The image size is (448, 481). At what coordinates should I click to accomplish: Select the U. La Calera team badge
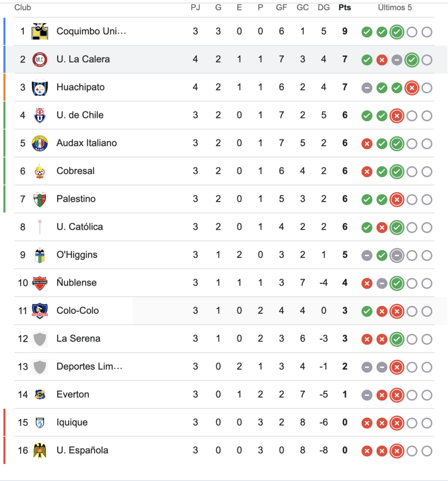pos(40,60)
